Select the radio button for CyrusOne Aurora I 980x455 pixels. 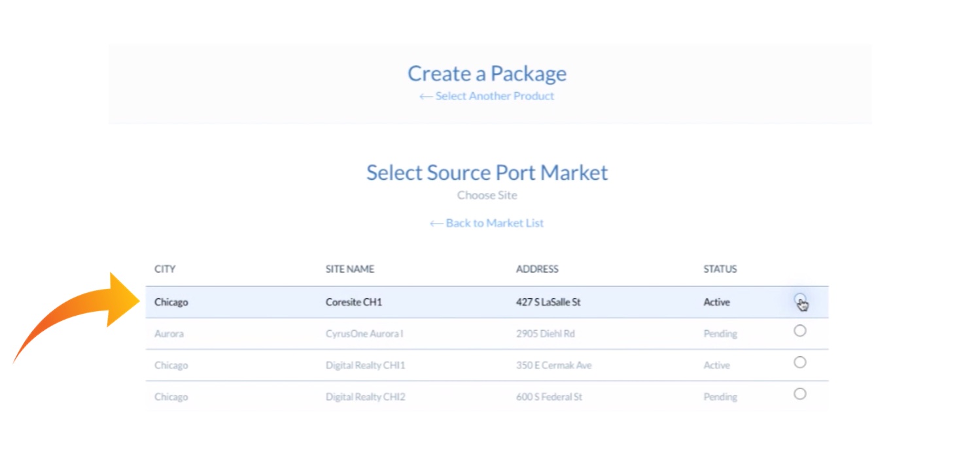point(800,331)
